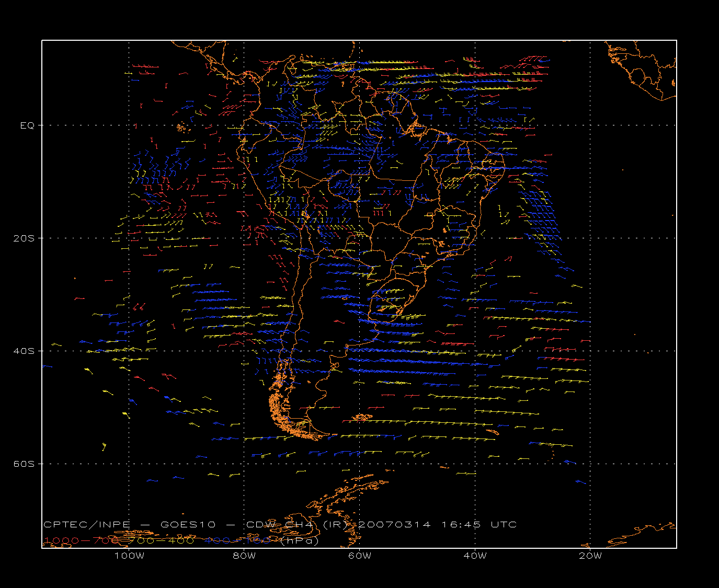Screen dimensions: 719x588
Task: Click the 40W longitude label
Action: click(x=475, y=556)
